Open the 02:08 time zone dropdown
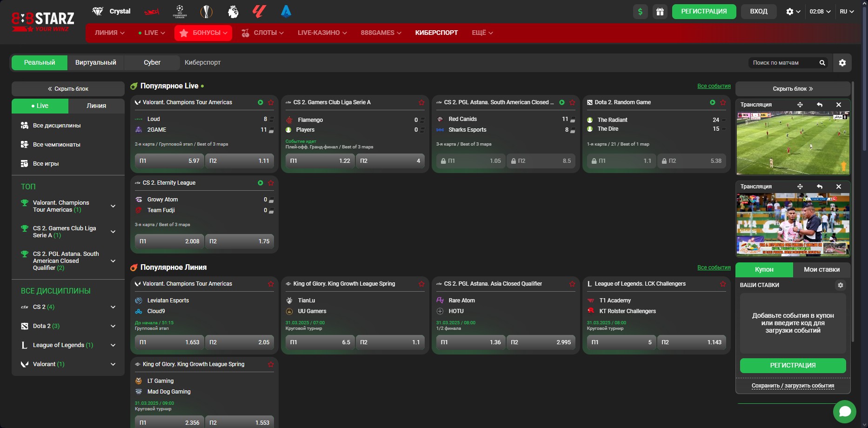Screen dimensions: 868x428 pyautogui.click(x=820, y=12)
